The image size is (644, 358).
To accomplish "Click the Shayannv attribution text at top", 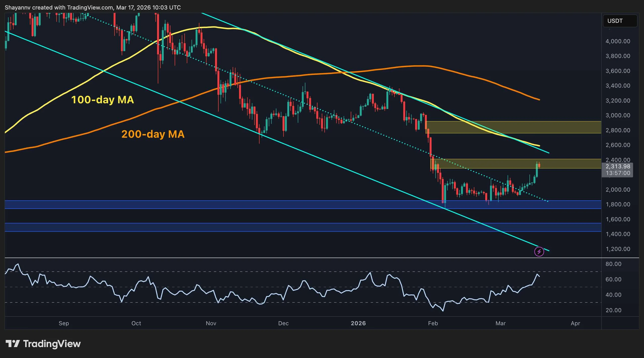I will tap(93, 8).
